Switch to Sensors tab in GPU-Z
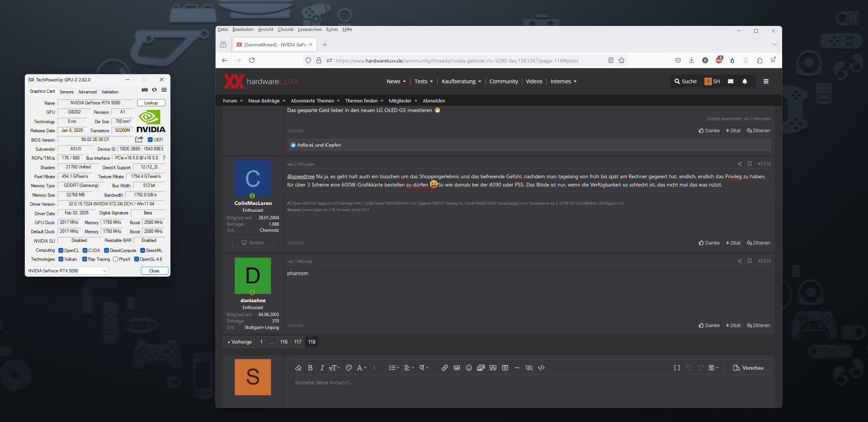Viewport: 868px width, 422px height. [x=67, y=92]
